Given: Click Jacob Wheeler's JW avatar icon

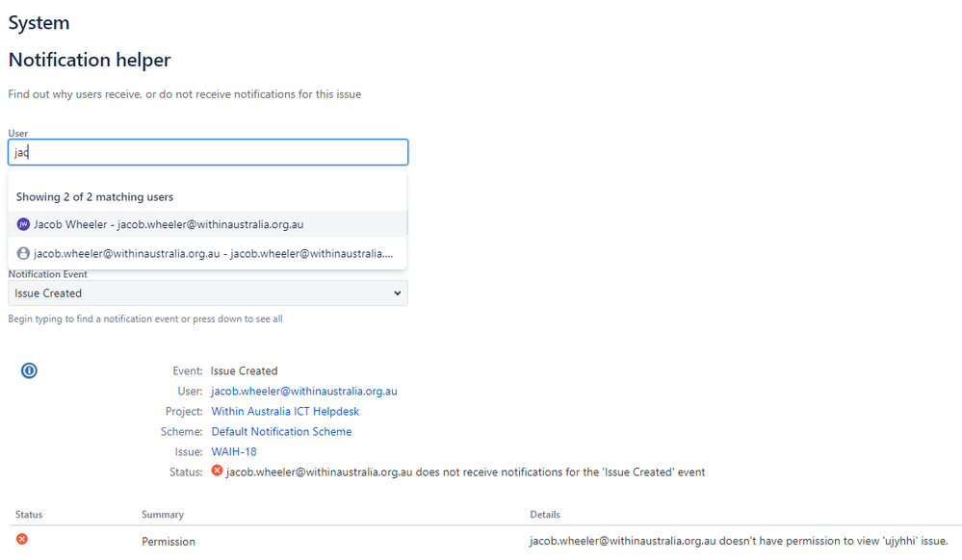Looking at the screenshot, I should (23, 224).
